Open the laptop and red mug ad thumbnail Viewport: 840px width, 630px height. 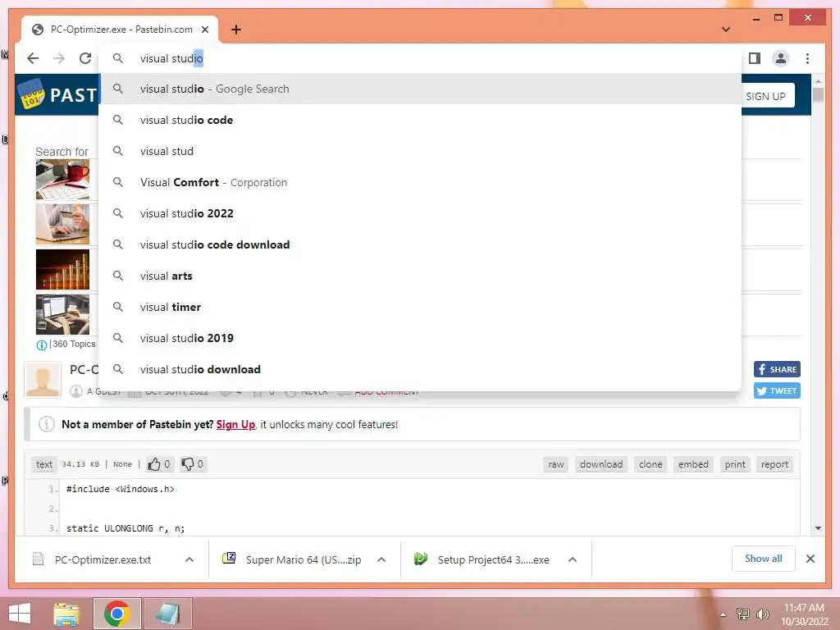(62, 180)
